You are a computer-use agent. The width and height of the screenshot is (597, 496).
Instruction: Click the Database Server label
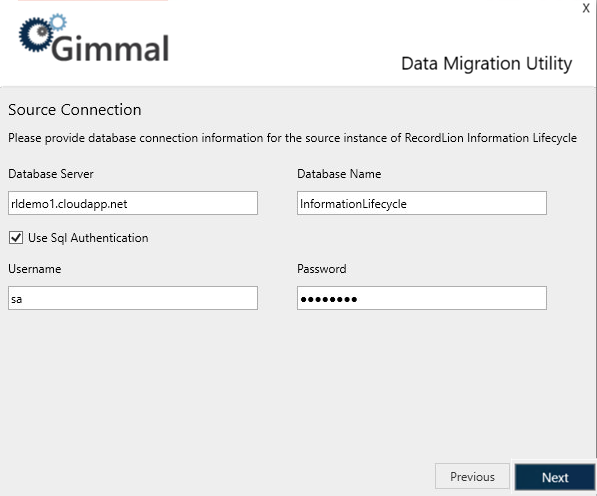51,174
